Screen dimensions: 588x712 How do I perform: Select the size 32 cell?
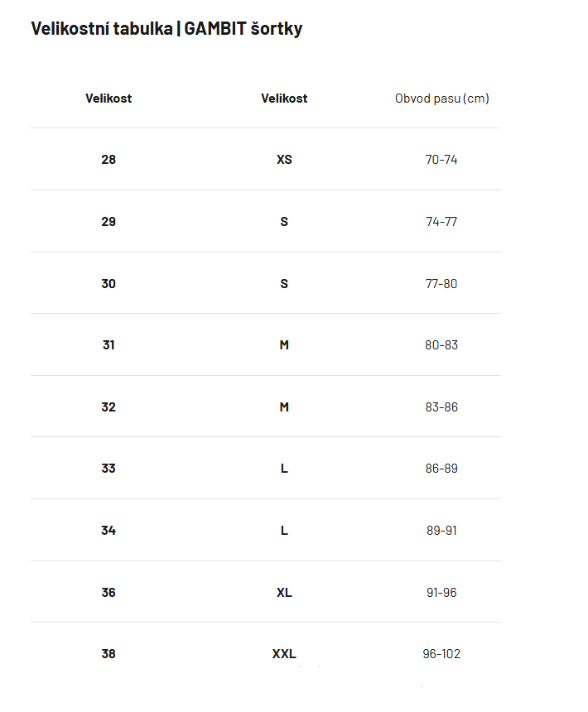[x=108, y=407]
